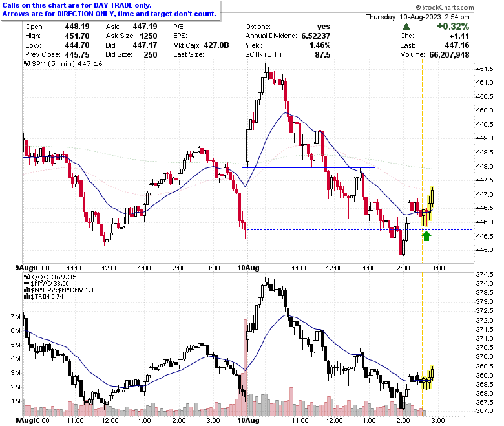Click the 7M volume axis label

pyautogui.click(x=16, y=316)
